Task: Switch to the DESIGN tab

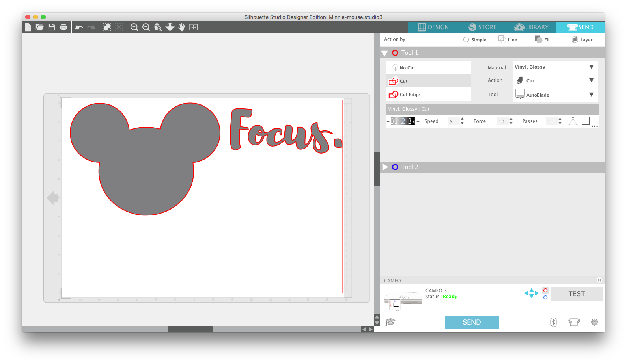Action: click(433, 27)
